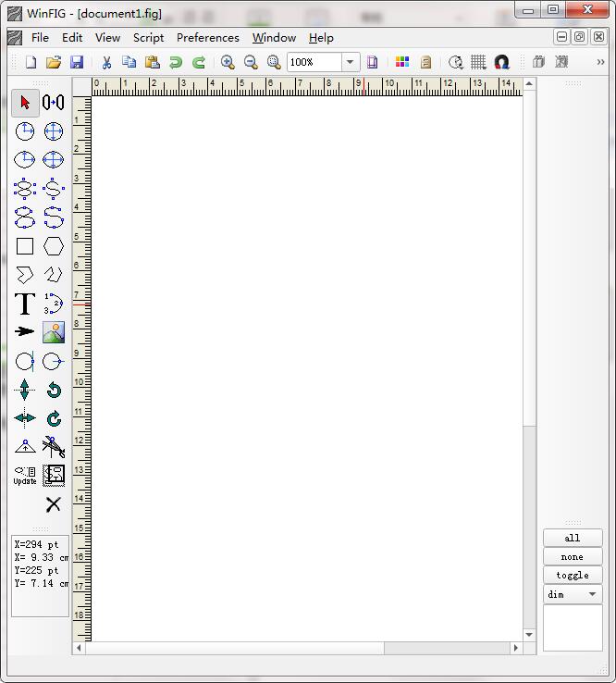
Task: Click the new document toolbar icon
Action: [x=31, y=62]
